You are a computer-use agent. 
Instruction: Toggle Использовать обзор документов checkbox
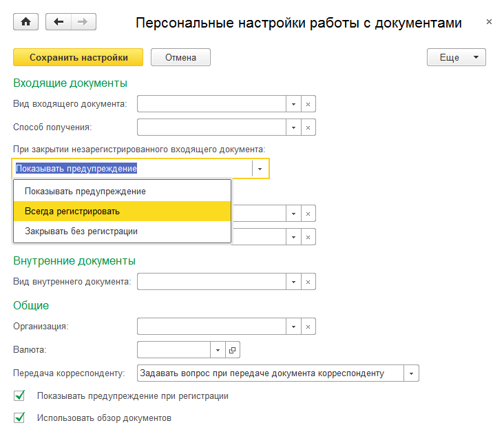coord(19,418)
